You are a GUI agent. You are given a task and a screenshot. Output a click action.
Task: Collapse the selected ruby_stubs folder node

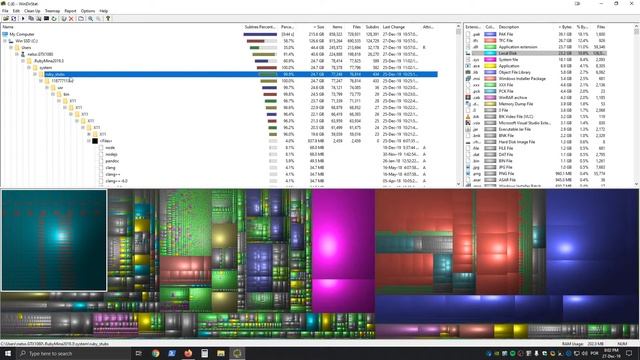pos(35,74)
